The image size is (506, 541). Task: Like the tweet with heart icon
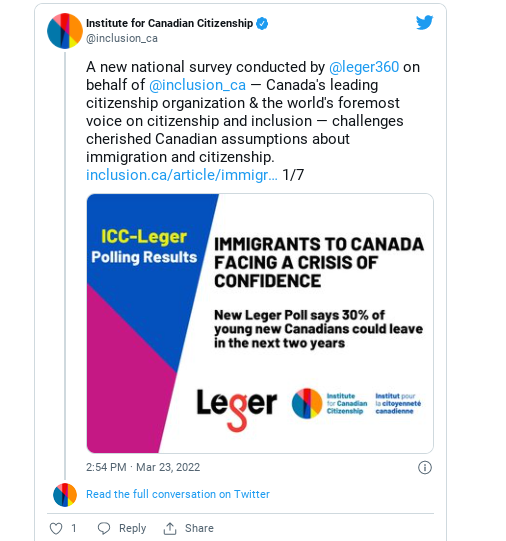tap(56, 528)
